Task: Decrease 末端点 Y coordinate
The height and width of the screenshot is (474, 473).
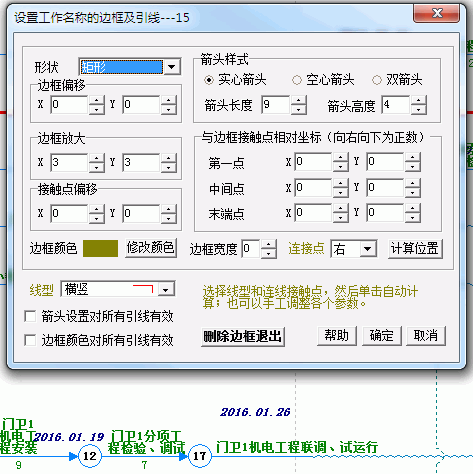Action: click(413, 217)
